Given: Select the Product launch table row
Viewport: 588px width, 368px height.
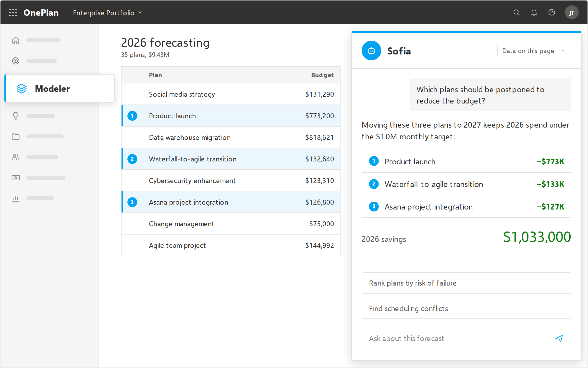Looking at the screenshot, I should coord(231,116).
